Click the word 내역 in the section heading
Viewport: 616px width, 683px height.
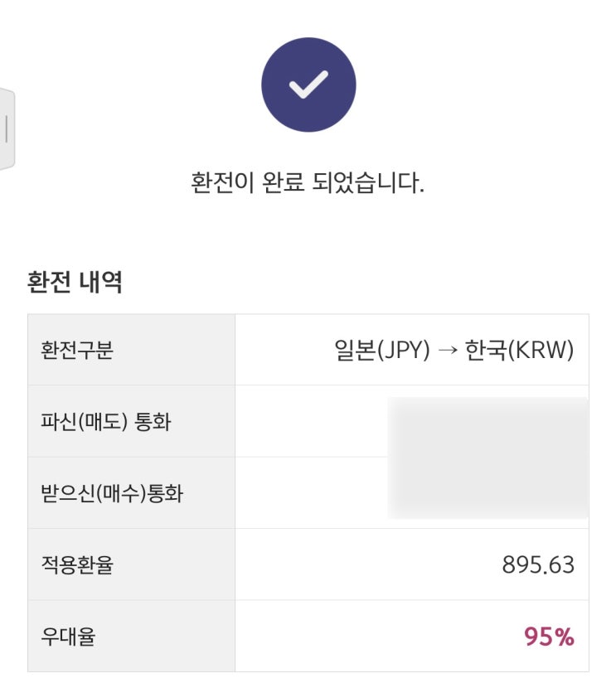click(100, 282)
